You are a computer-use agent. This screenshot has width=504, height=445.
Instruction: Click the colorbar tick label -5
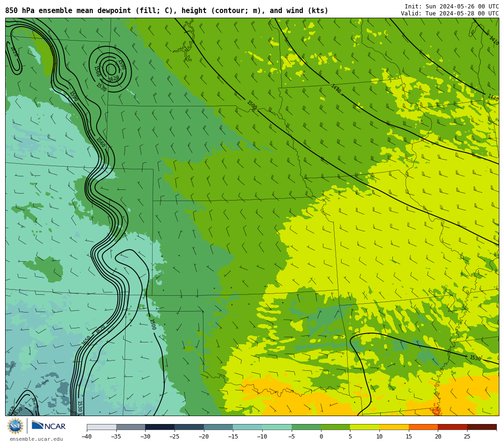[292, 436]
